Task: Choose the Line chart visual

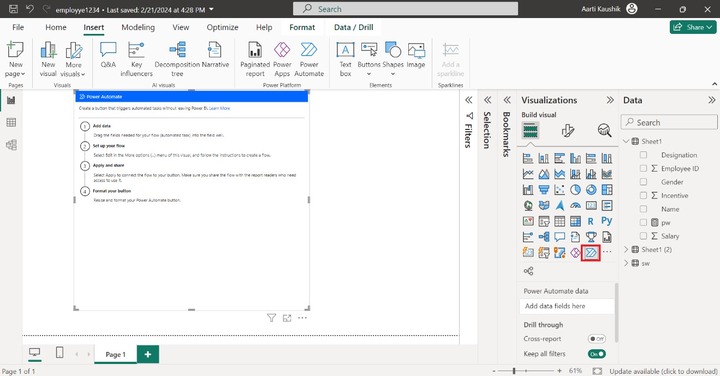Action: 528,174
